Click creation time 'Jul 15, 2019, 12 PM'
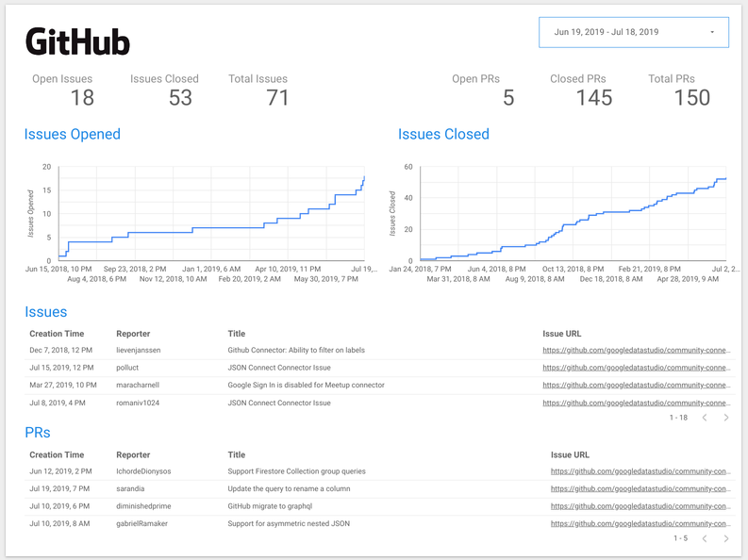 click(x=61, y=368)
